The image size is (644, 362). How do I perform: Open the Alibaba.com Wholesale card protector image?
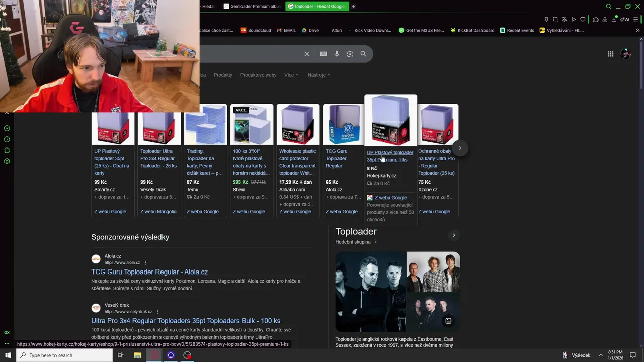pyautogui.click(x=298, y=124)
